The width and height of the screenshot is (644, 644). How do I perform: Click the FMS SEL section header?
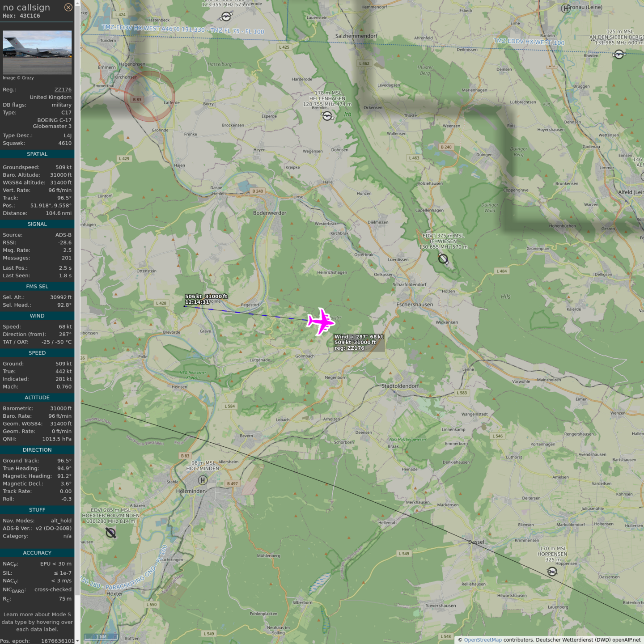(37, 286)
